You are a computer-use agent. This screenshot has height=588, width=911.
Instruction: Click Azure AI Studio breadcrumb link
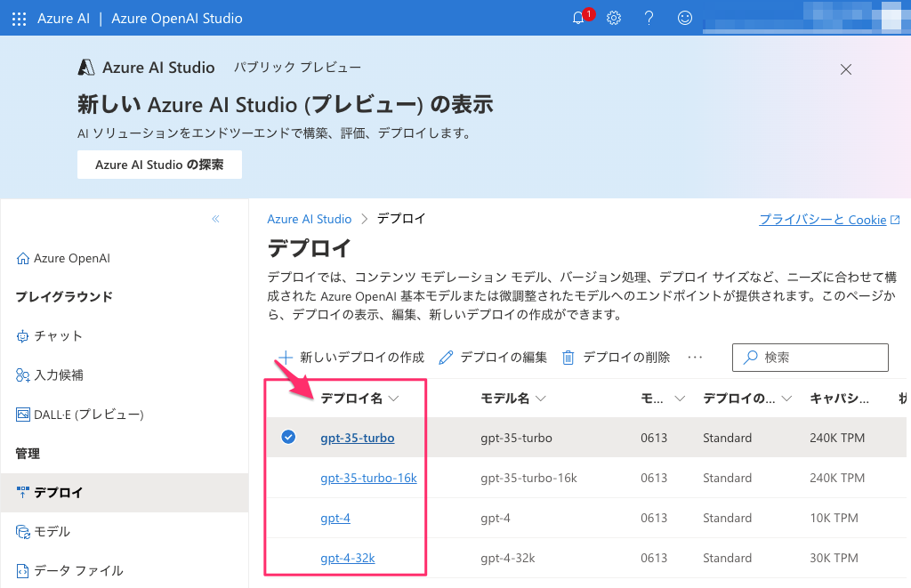[309, 219]
